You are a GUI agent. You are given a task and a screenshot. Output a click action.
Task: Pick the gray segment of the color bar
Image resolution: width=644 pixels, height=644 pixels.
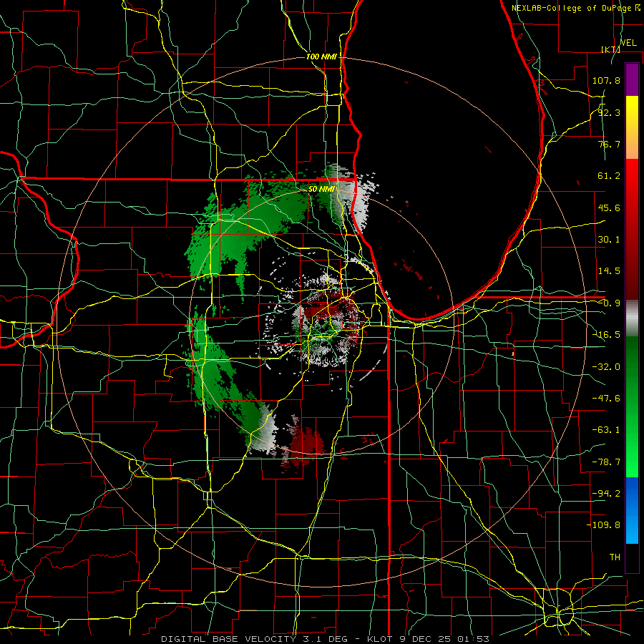tap(632, 318)
